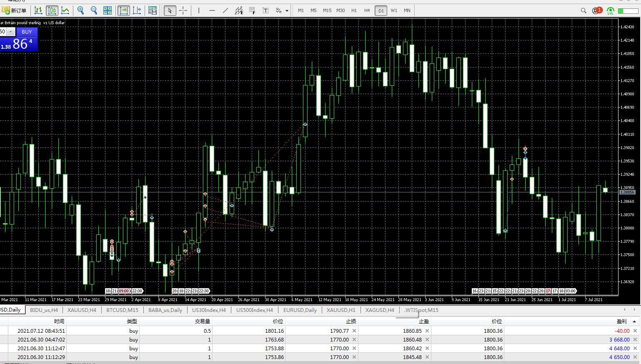
Task: Close the order with 4 650.00 profit
Action: point(636,357)
